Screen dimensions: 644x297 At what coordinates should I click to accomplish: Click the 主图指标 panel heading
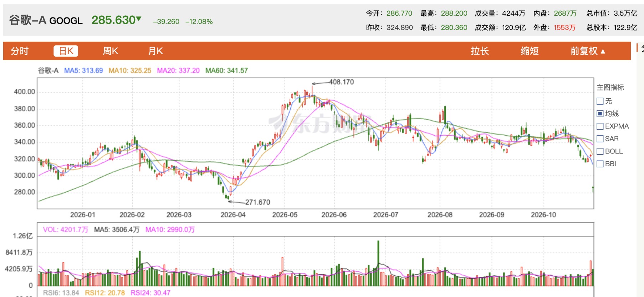coord(610,88)
